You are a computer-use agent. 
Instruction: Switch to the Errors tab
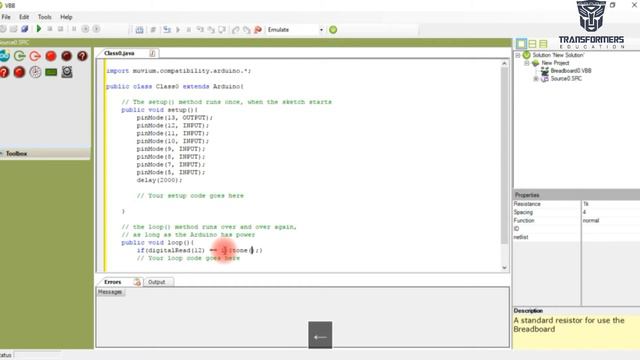click(112, 282)
